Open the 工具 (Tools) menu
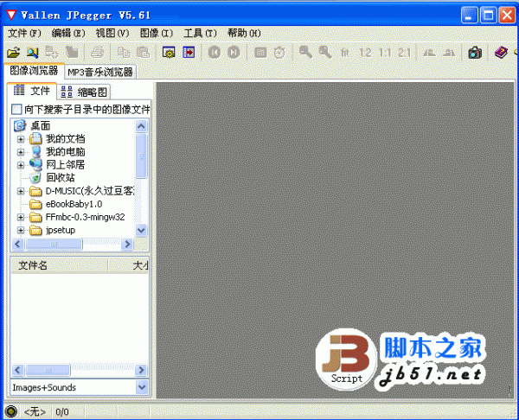 tap(200, 33)
